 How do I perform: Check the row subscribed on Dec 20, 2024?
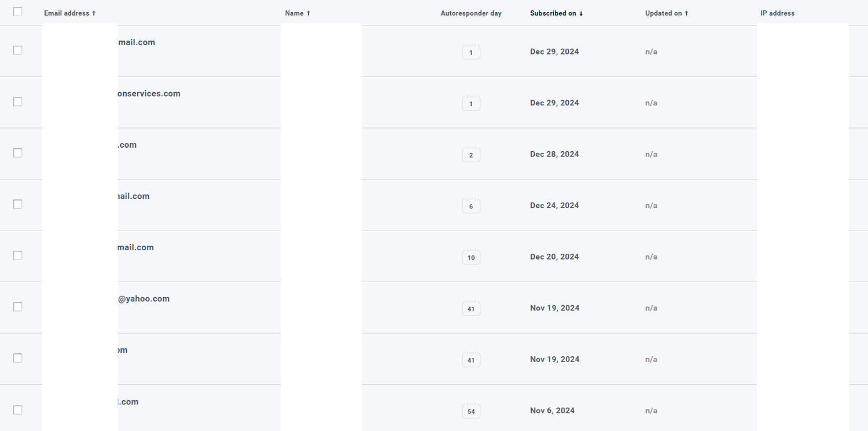17,255
